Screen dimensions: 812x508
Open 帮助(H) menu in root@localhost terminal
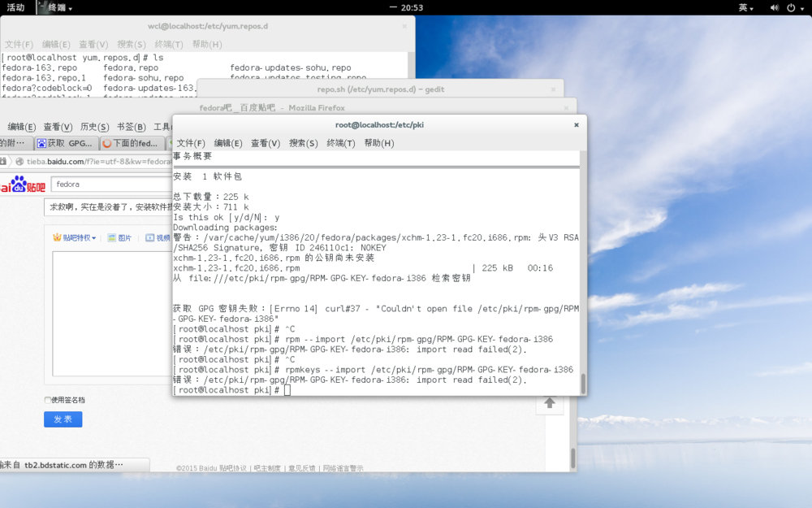point(378,143)
